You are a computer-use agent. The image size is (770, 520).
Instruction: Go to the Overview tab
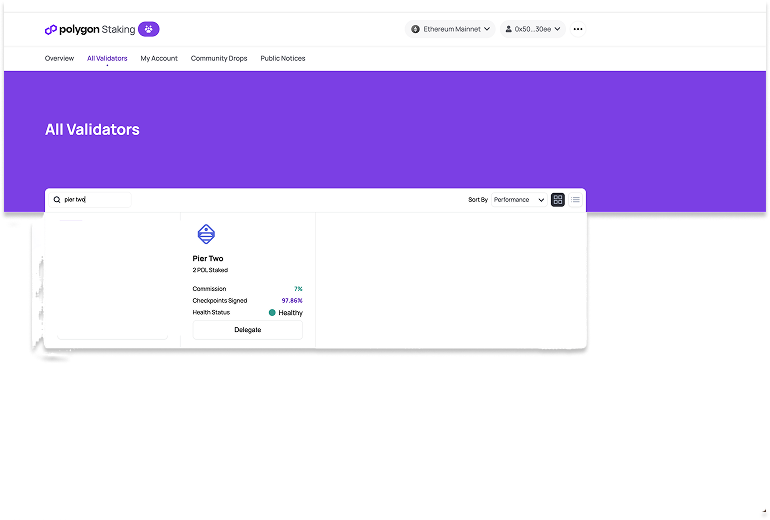59,58
